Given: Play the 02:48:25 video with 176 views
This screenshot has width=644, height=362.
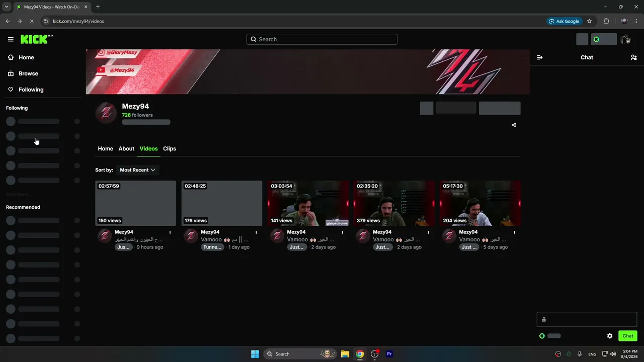Looking at the screenshot, I should pos(222,203).
